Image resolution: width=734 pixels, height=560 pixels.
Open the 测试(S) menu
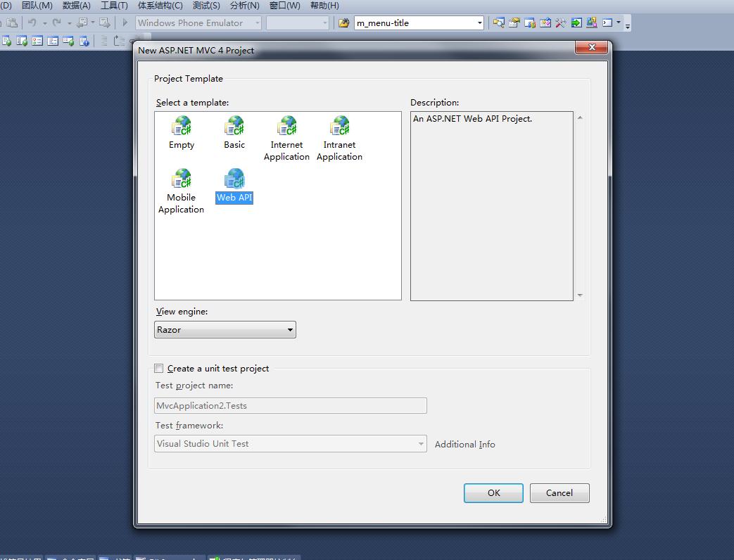click(206, 6)
